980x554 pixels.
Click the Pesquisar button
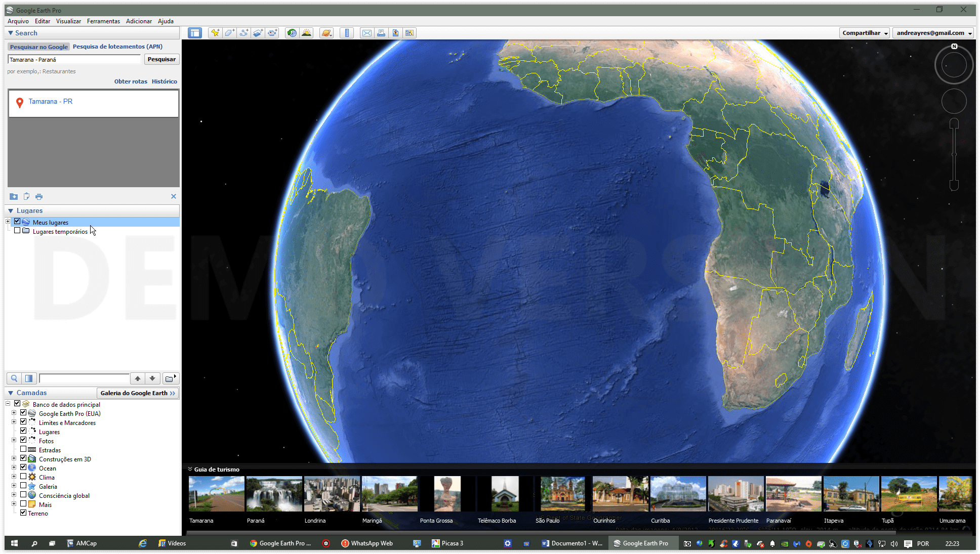[161, 59]
